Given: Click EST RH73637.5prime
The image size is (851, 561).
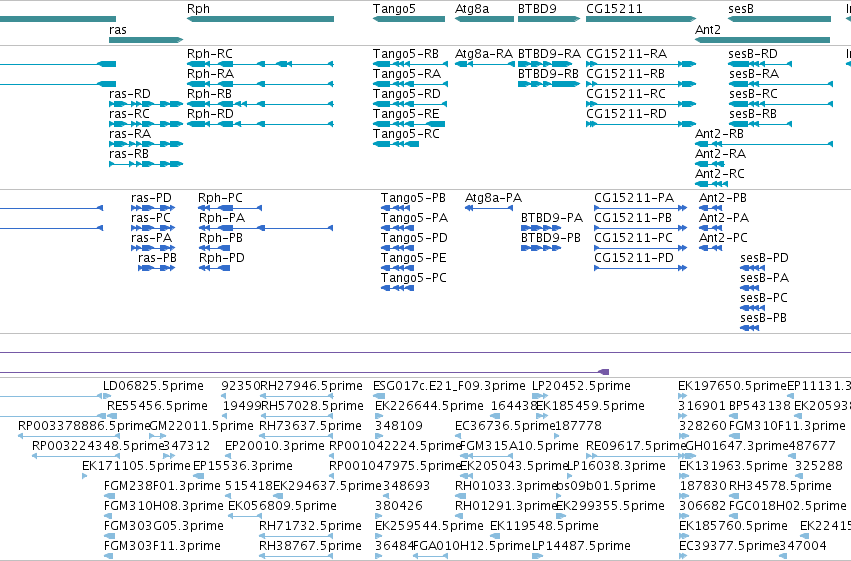Looking at the screenshot, I should pos(310,426).
